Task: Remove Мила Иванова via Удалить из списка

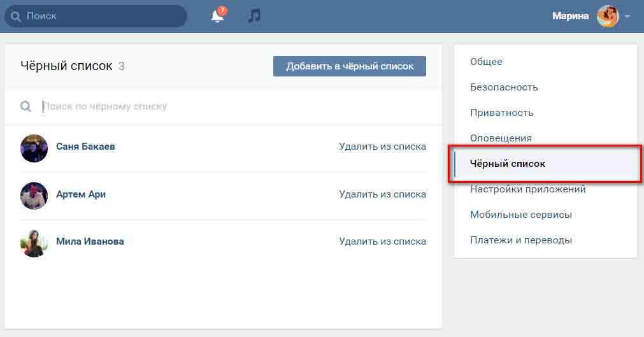Action: click(382, 241)
